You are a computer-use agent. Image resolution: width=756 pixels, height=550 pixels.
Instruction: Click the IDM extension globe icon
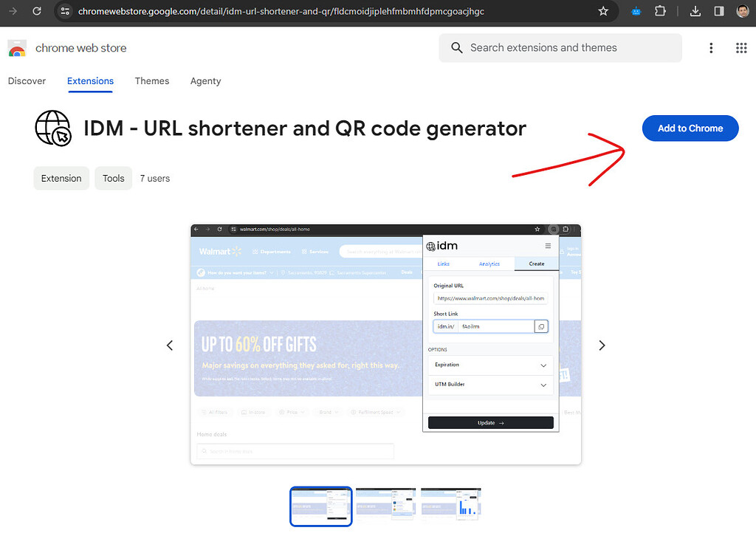(x=52, y=128)
